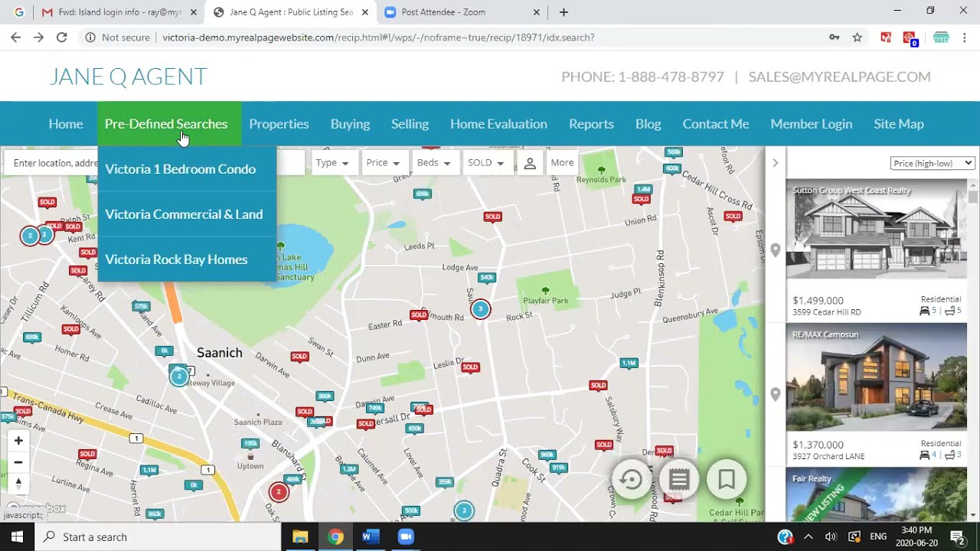980x551 pixels.
Task: Switch to the Gmail browser tab
Action: click(x=119, y=12)
